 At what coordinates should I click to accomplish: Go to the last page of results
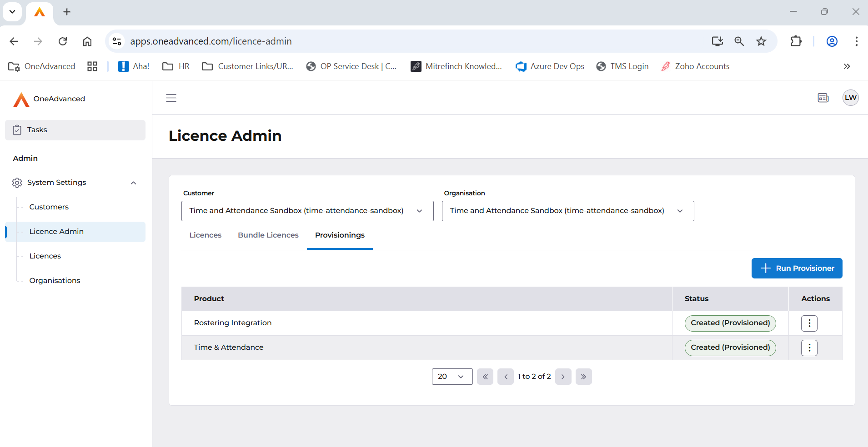tap(583, 377)
